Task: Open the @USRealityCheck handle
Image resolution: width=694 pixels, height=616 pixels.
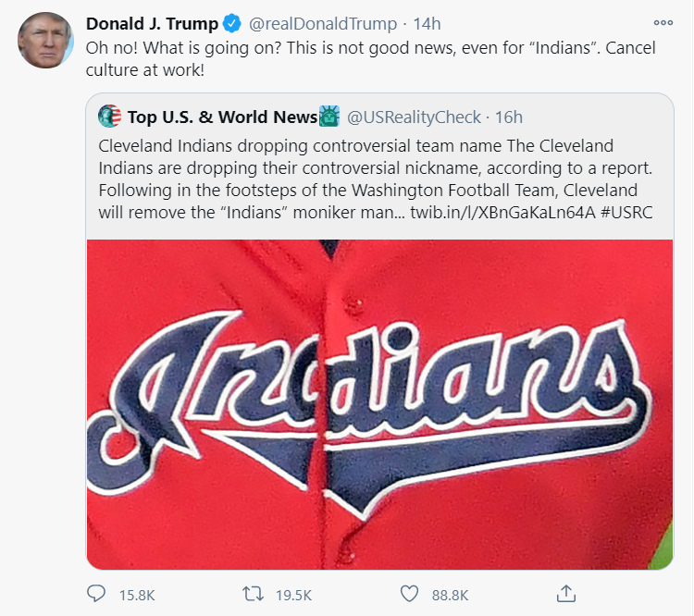Action: (x=414, y=117)
